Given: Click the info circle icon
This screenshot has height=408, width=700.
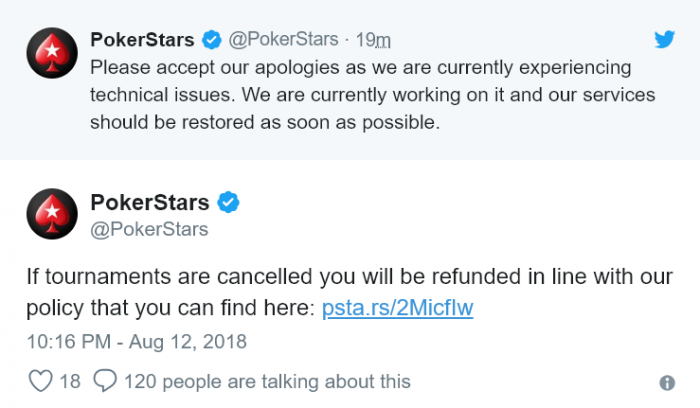Looking at the screenshot, I should point(667,383).
